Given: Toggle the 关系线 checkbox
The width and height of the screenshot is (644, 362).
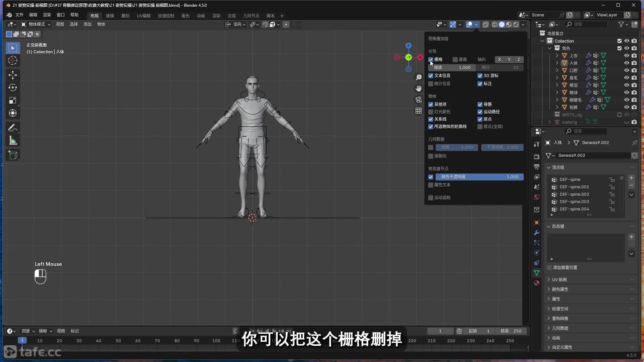Looking at the screenshot, I should coord(431,119).
